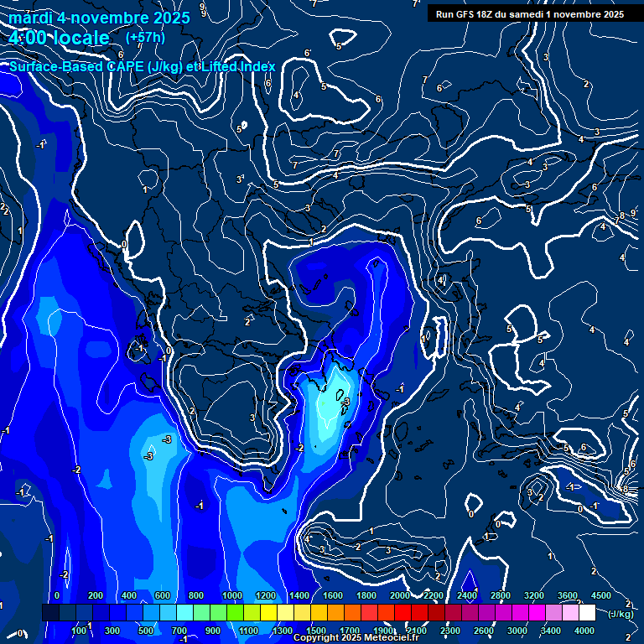
Task: Click the white swatch at legend's right end
Action: tap(586, 613)
